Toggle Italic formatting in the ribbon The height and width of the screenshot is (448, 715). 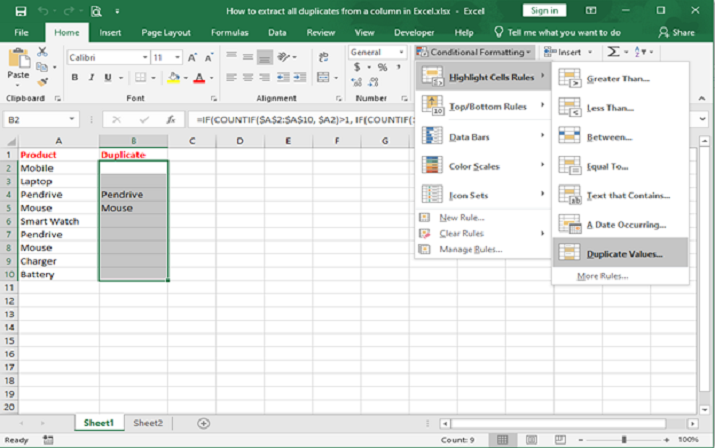point(91,78)
